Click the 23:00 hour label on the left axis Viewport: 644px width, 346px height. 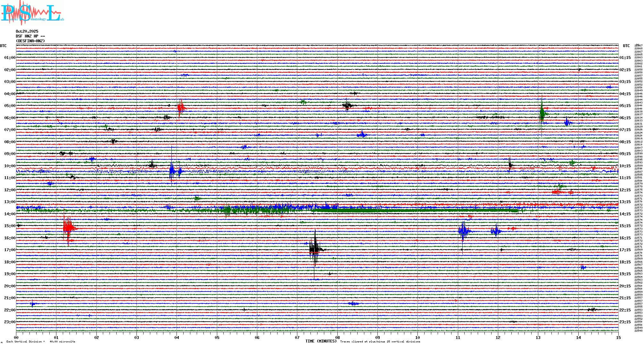10,322
